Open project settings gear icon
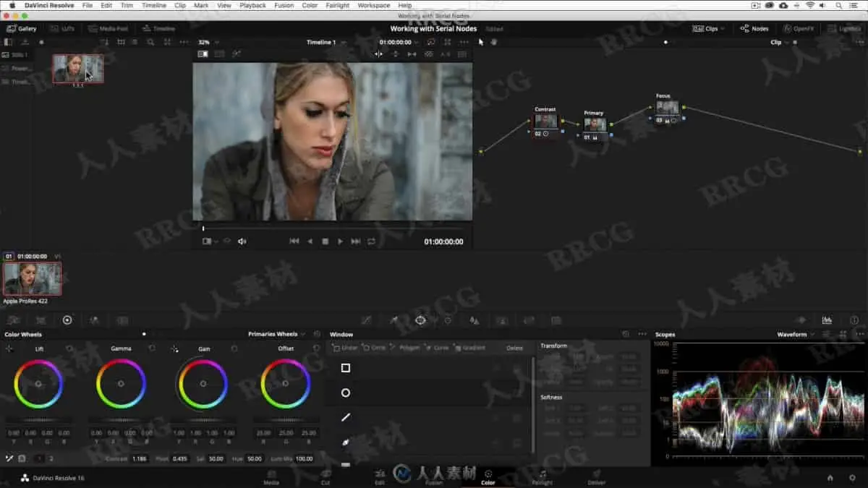868x488 pixels. point(851,477)
